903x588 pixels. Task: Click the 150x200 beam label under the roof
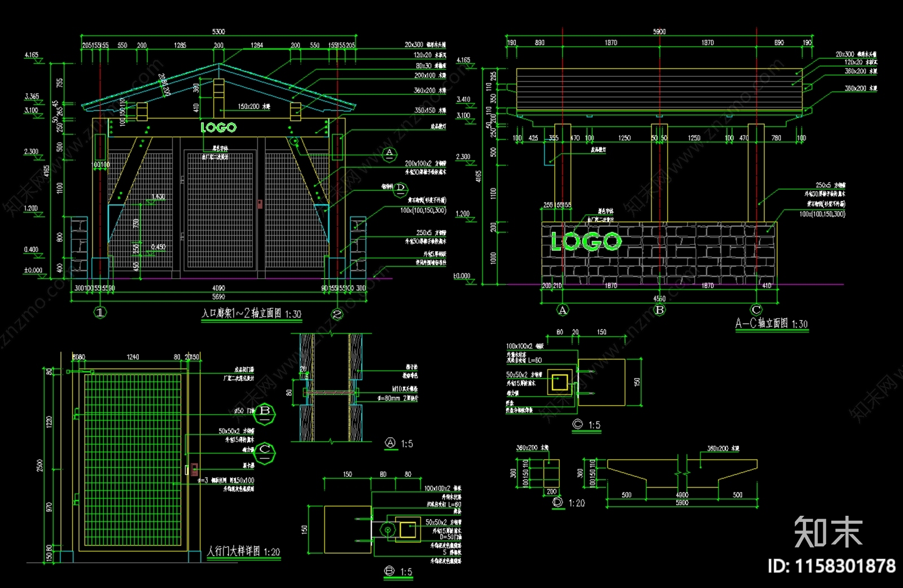[x=253, y=106]
